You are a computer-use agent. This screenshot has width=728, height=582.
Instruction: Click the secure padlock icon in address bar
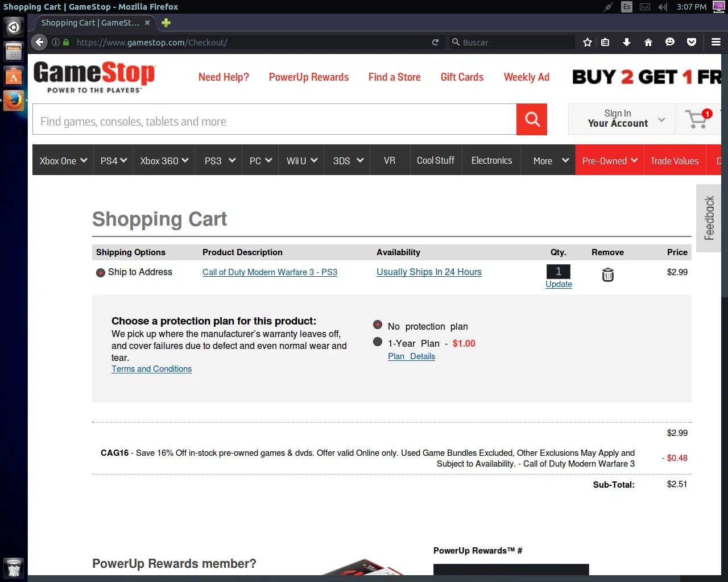point(66,42)
